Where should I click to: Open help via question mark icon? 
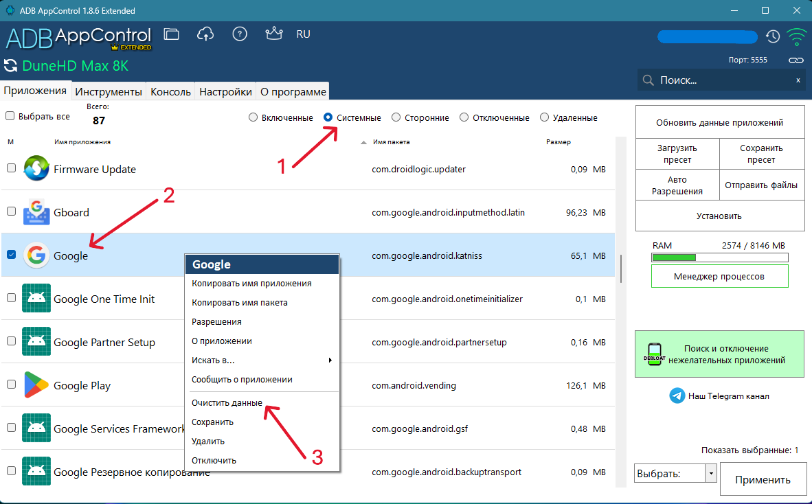239,34
